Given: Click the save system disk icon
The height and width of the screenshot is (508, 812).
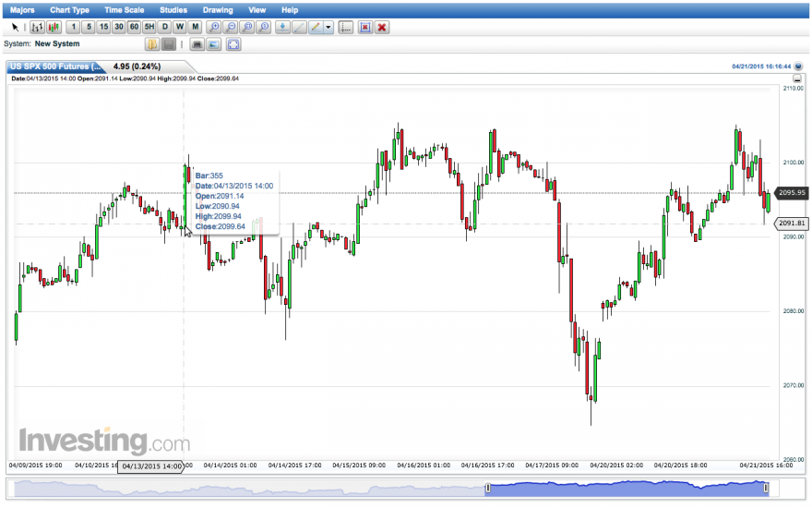Looking at the screenshot, I should (169, 44).
